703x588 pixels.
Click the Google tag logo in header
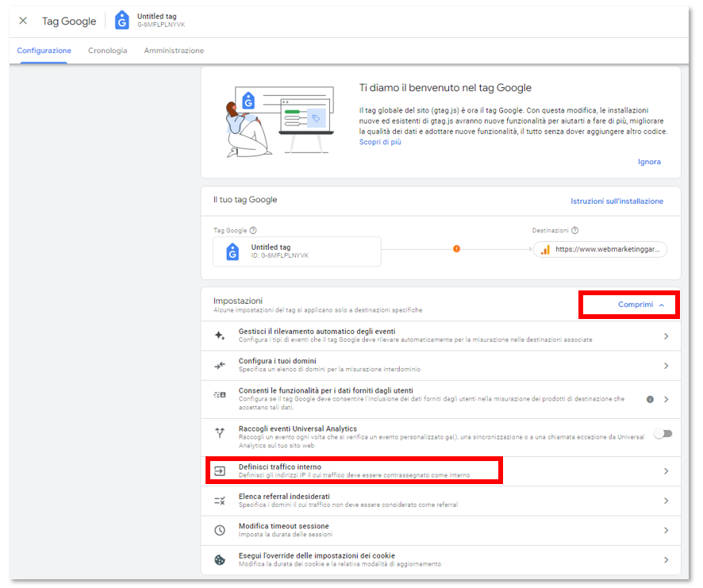(121, 21)
